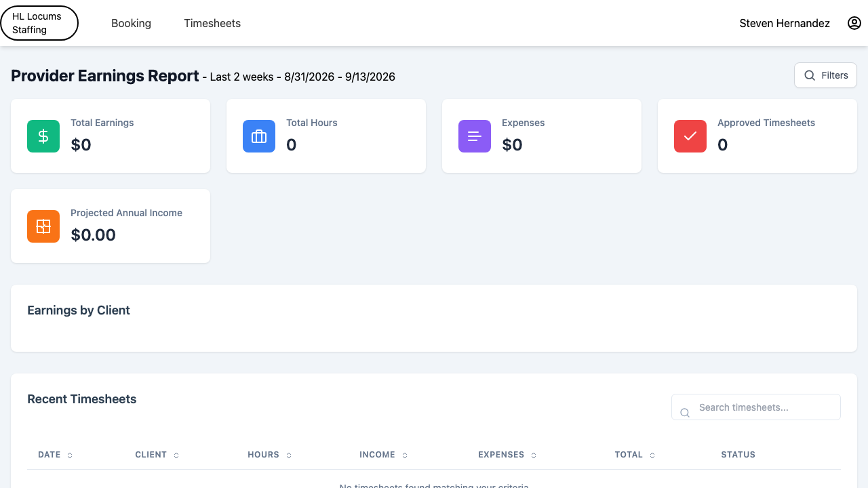Image resolution: width=868 pixels, height=488 pixels.
Task: Sort timesheets by the Total column arrows
Action: [x=652, y=455]
